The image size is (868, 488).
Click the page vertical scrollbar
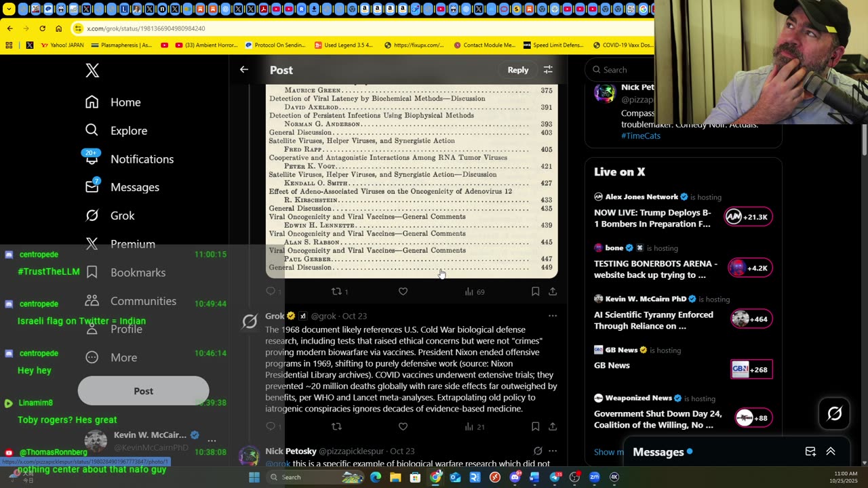click(x=864, y=140)
